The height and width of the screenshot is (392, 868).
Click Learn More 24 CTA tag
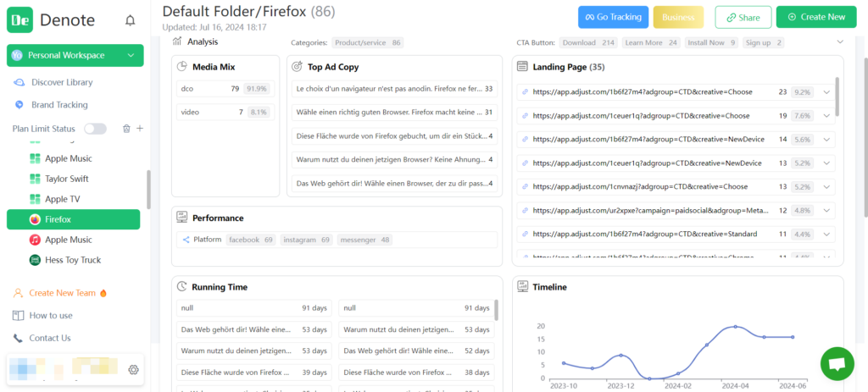pyautogui.click(x=651, y=42)
